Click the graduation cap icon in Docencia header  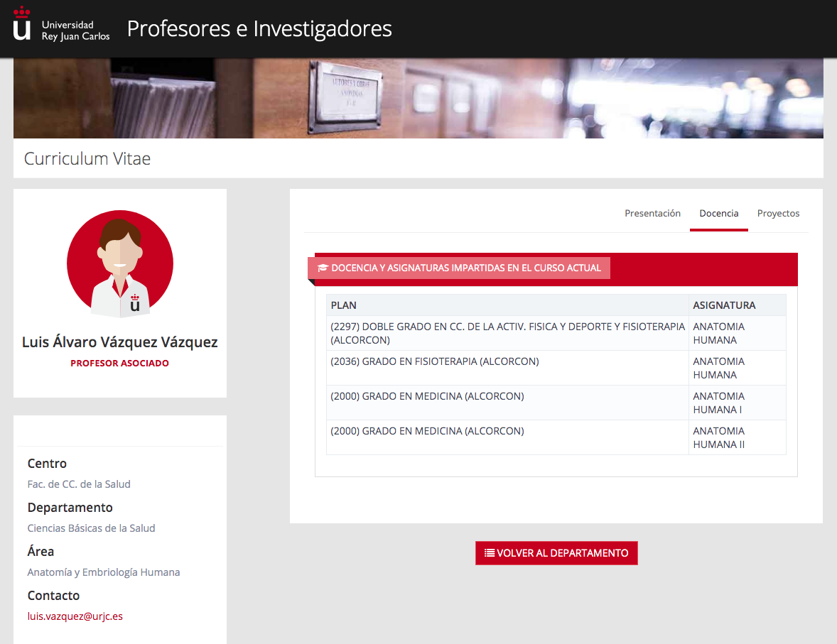click(x=323, y=268)
